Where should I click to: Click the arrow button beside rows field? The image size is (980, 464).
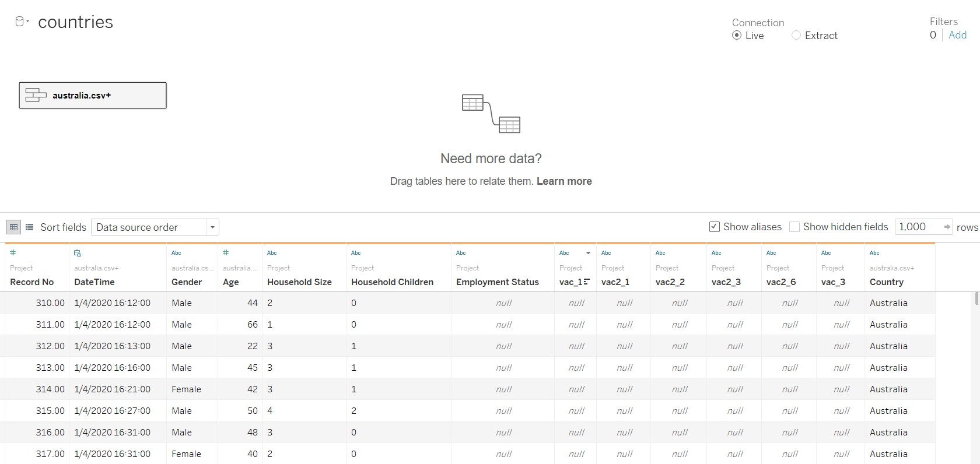(947, 227)
